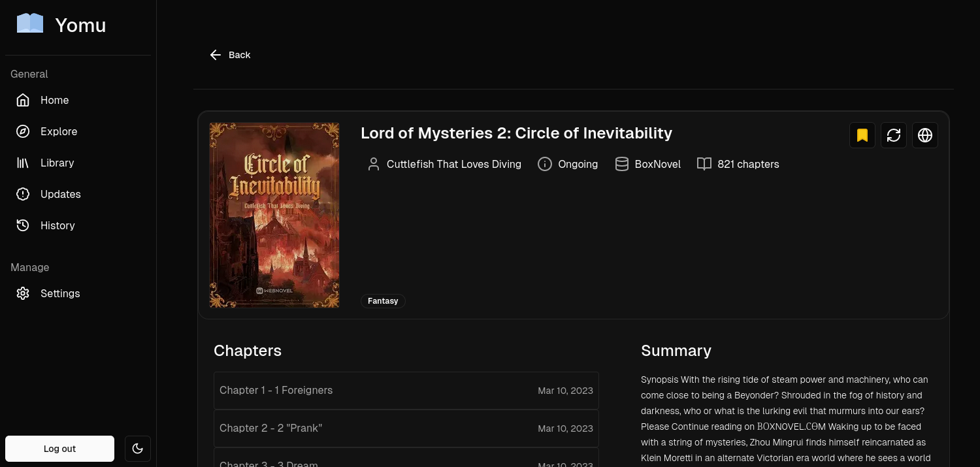Click the Settings gear icon
The height and width of the screenshot is (467, 980).
click(x=23, y=293)
